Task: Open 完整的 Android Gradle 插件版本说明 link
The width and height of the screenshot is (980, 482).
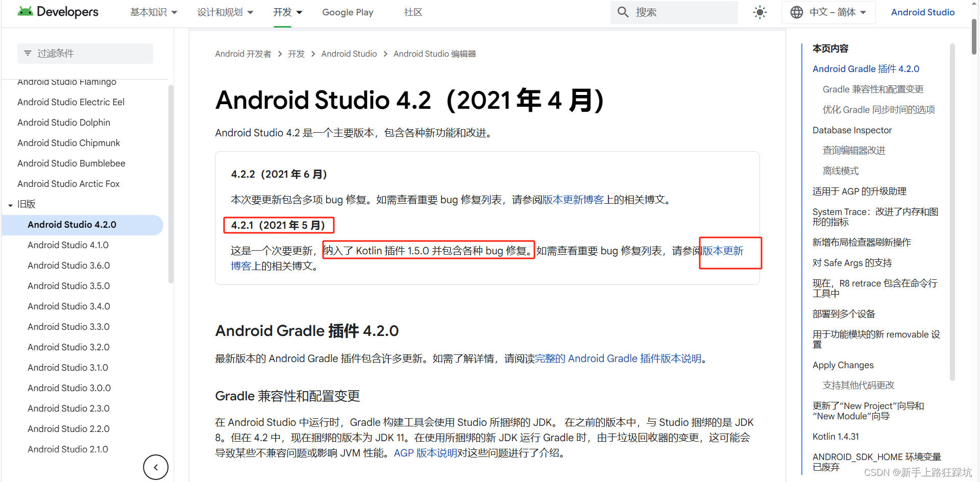Action: tap(618, 358)
